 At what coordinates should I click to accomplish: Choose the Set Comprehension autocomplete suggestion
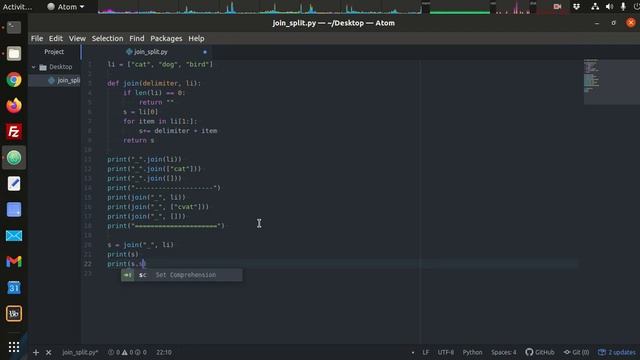182,275
